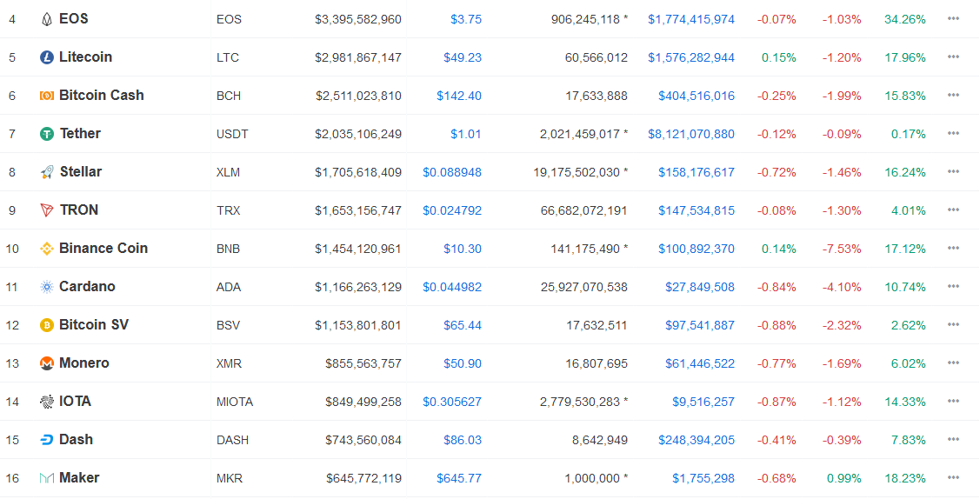Image resolution: width=980 pixels, height=499 pixels.
Task: Click the Dash logo icon
Action: [x=47, y=440]
